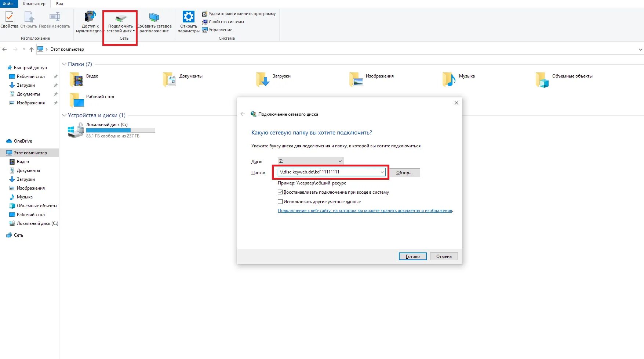This screenshot has height=359, width=644.
Task: Open Settings (Открыть параметры) gear icon
Action: [x=189, y=17]
